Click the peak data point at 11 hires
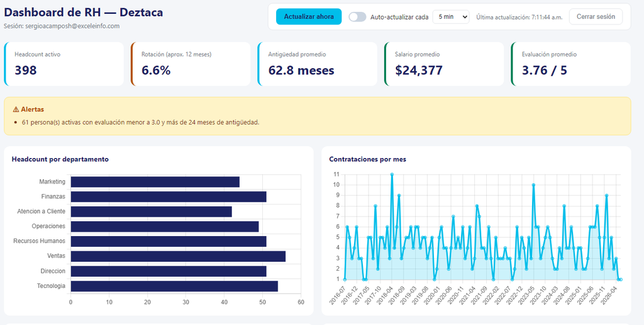 point(392,174)
